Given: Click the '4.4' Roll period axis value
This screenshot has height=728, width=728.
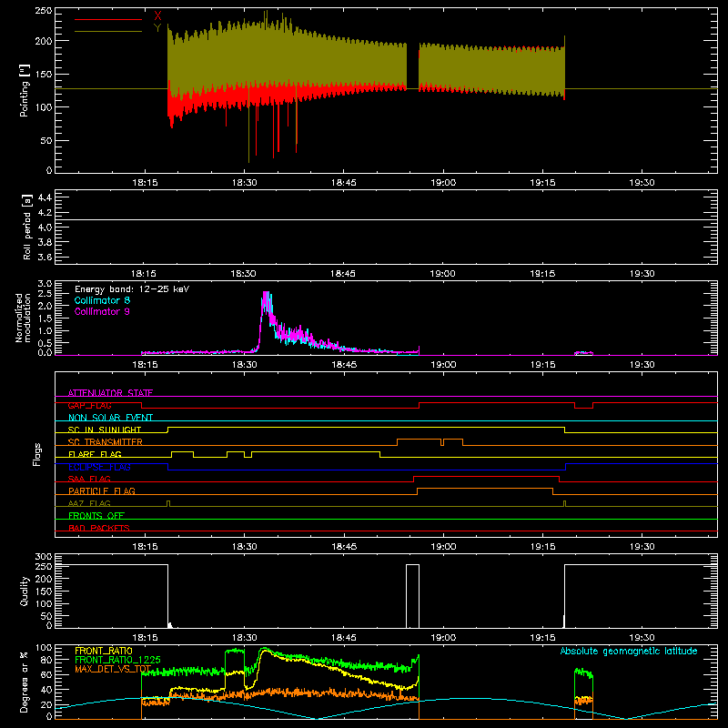Looking at the screenshot, I should pos(45,197).
